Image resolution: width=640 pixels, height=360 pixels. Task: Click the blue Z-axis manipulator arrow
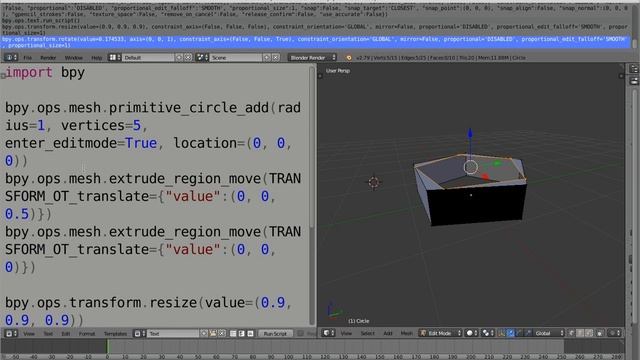470,134
